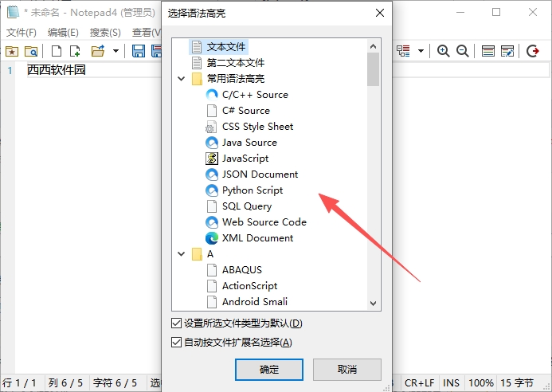Collapse the 常用语法高亮 folder

pyautogui.click(x=182, y=79)
